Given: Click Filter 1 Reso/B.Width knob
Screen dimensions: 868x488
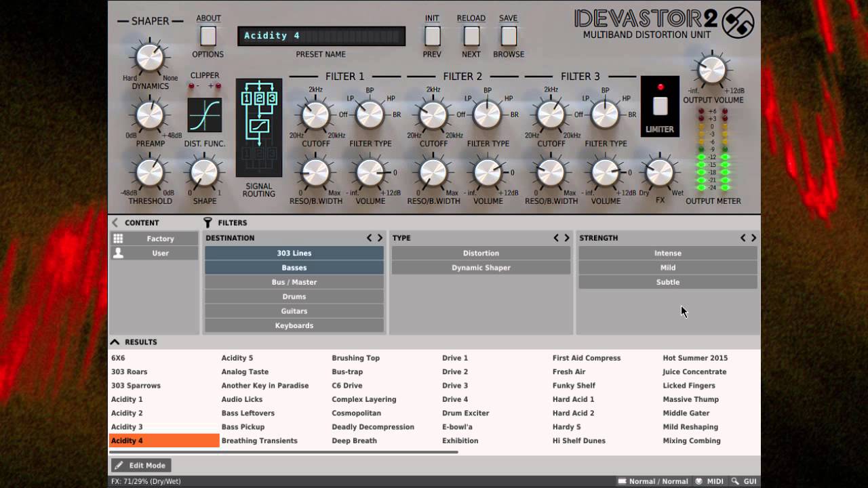Looking at the screenshot, I should coord(315,173).
